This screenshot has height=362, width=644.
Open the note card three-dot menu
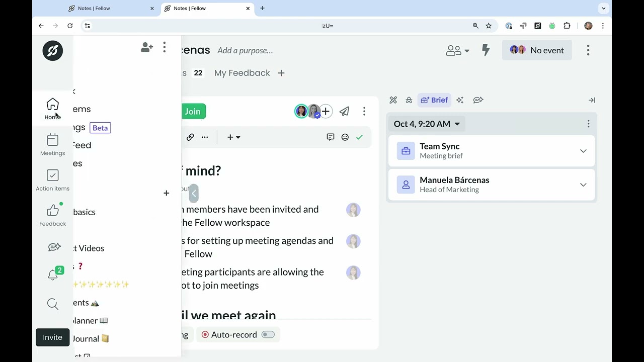pos(364,112)
